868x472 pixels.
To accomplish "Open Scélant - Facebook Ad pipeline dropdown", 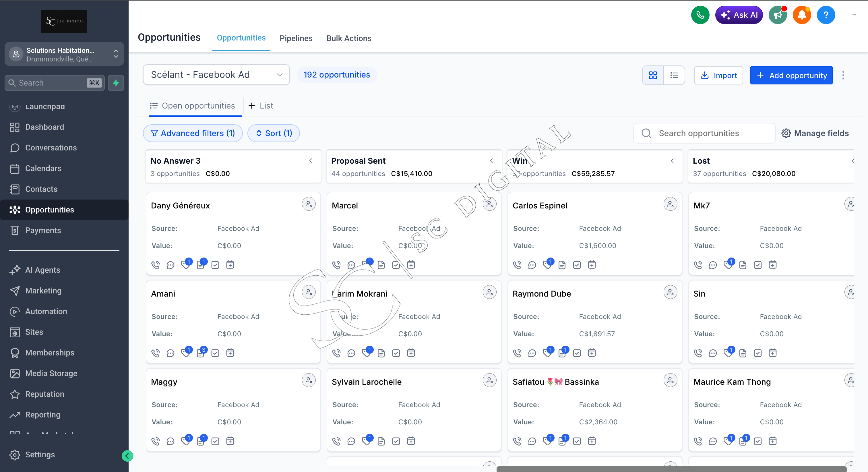I will (216, 75).
